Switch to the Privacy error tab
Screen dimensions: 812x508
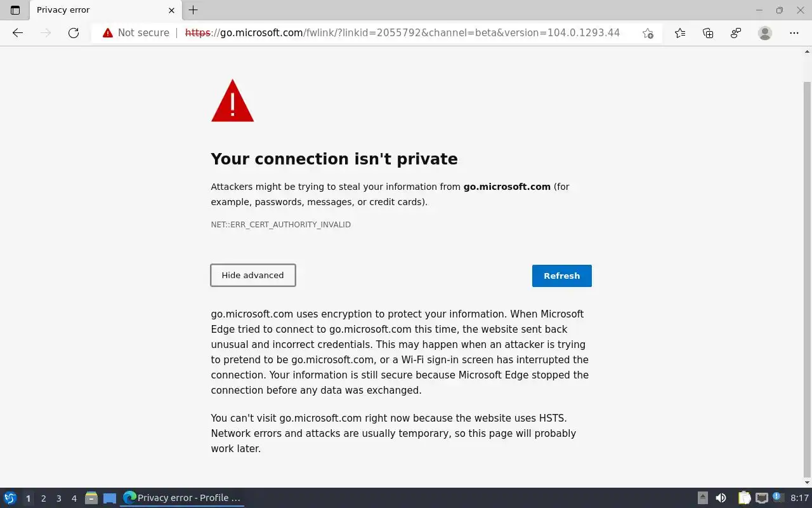pos(95,10)
